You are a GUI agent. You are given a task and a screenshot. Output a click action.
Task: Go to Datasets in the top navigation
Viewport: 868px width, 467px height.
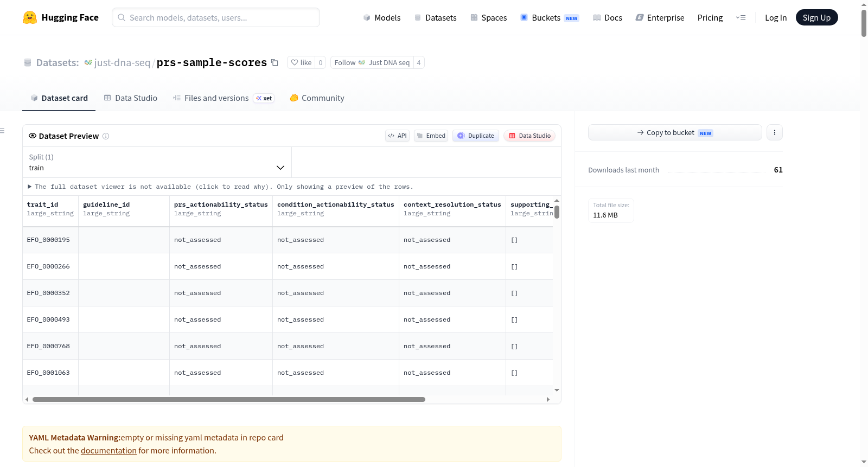(435, 17)
